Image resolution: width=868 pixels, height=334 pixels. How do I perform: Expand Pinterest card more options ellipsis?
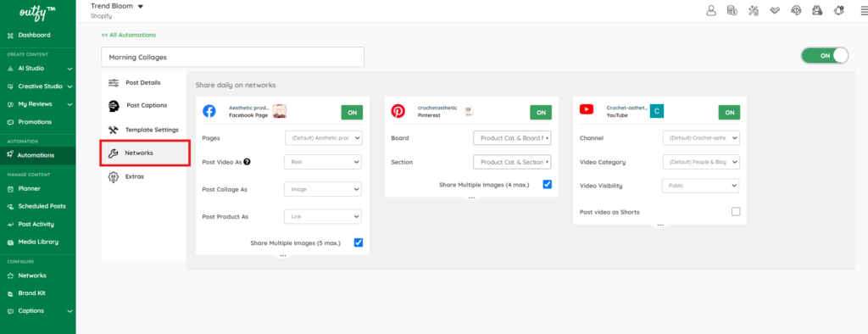tap(471, 198)
